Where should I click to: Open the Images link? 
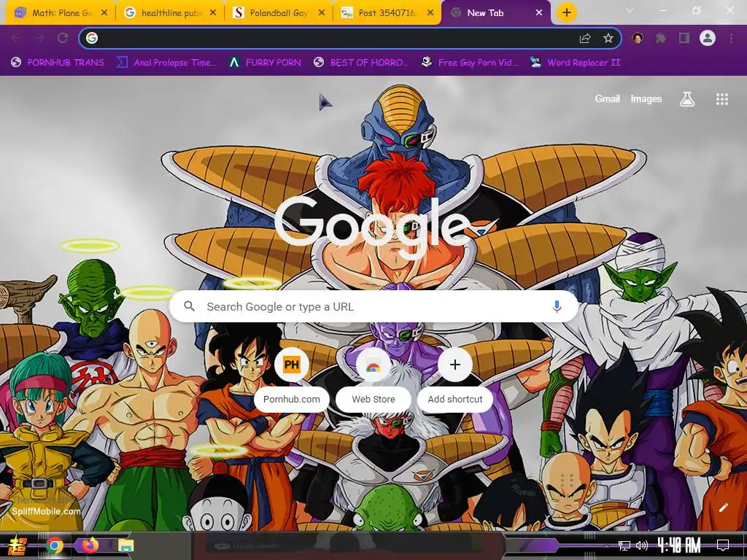pyautogui.click(x=646, y=98)
